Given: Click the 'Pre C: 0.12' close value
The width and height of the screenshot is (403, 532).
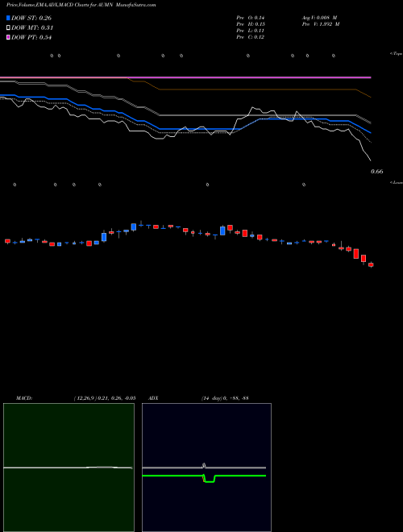Looking at the screenshot, I should [x=250, y=37].
